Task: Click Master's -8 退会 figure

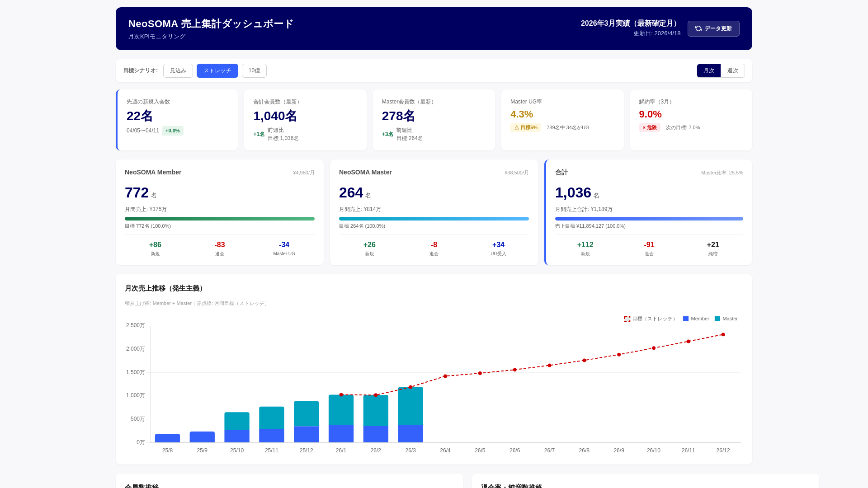Action: click(x=434, y=248)
